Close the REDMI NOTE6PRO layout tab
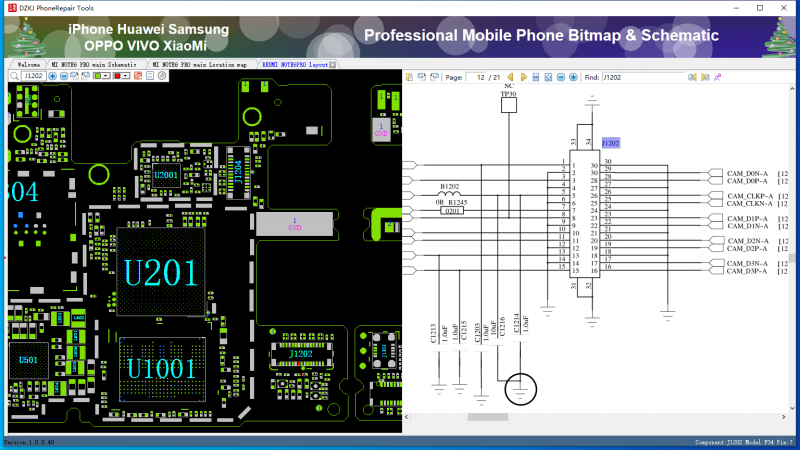 pos(334,64)
